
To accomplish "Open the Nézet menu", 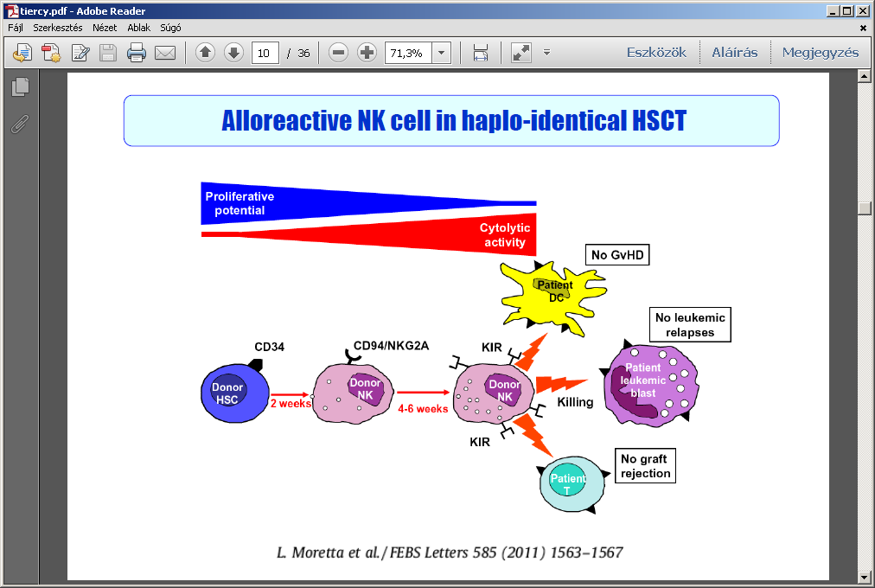I will pyautogui.click(x=105, y=28).
